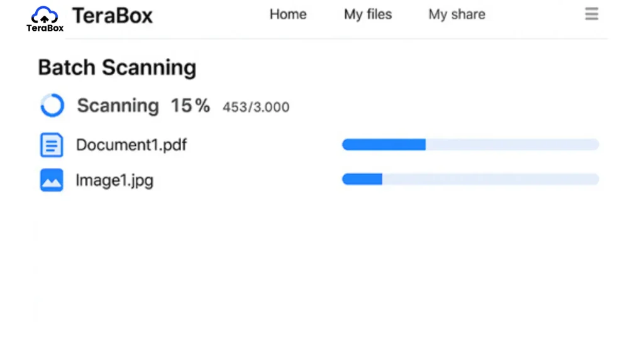
Task: Click the Scanning 15% status text
Action: tap(144, 106)
